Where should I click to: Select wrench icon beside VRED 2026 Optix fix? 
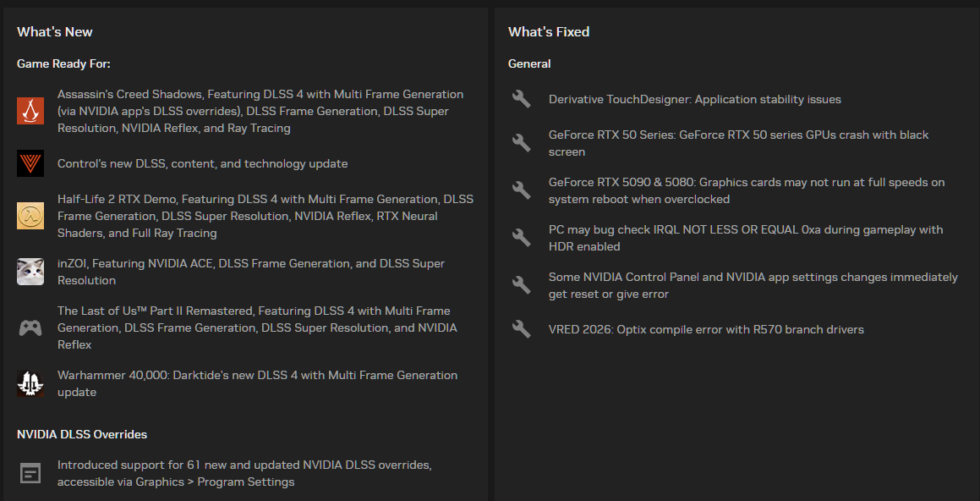521,329
